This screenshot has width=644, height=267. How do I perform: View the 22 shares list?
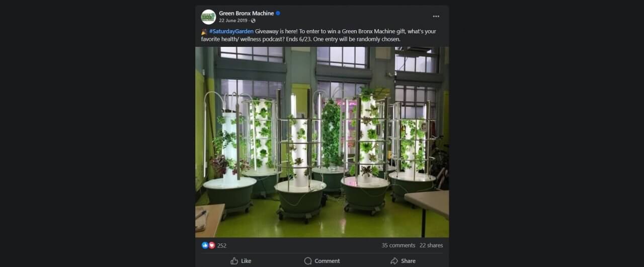(x=431, y=245)
